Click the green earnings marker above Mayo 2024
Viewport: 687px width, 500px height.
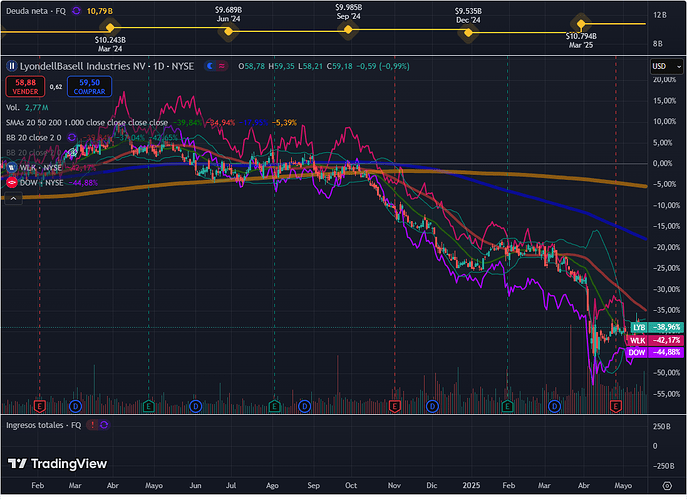click(x=149, y=406)
